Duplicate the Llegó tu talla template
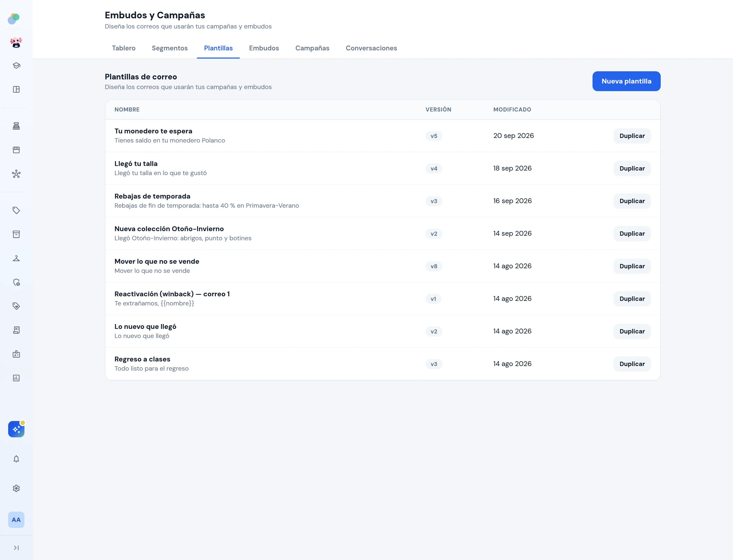Image resolution: width=733 pixels, height=560 pixels. pyautogui.click(x=632, y=168)
